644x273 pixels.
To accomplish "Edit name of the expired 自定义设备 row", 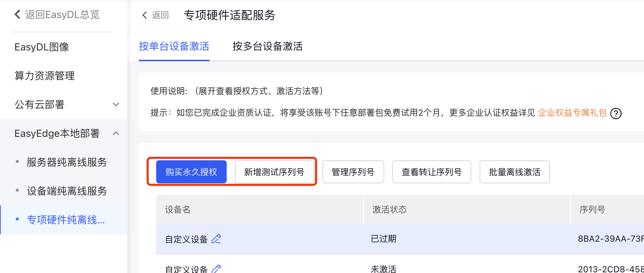I will 216,239.
